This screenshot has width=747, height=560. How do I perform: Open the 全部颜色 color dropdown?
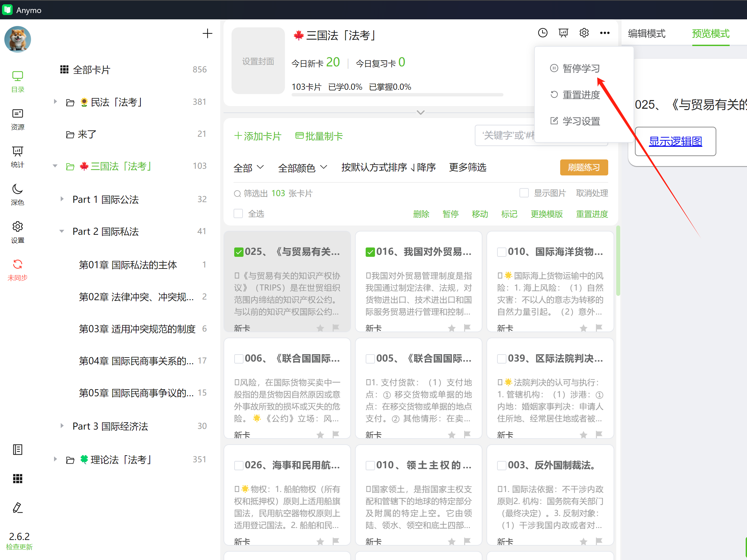(x=303, y=167)
